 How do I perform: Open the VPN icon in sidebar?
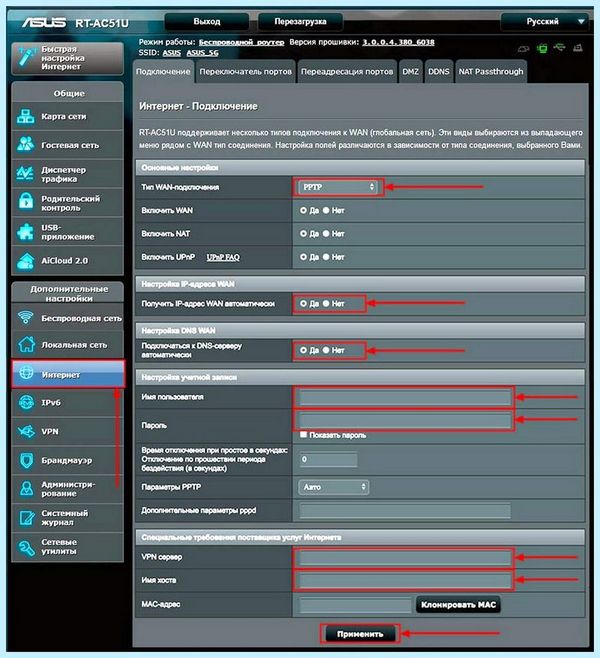pos(26,431)
